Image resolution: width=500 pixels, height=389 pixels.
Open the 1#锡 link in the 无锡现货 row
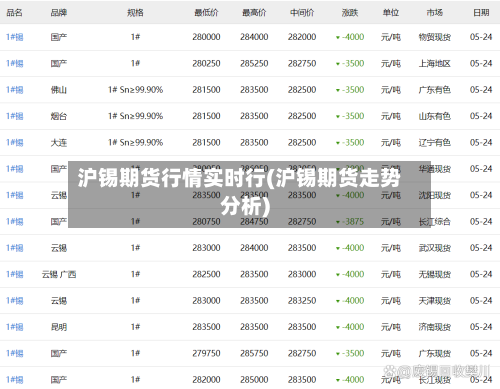coord(15,274)
